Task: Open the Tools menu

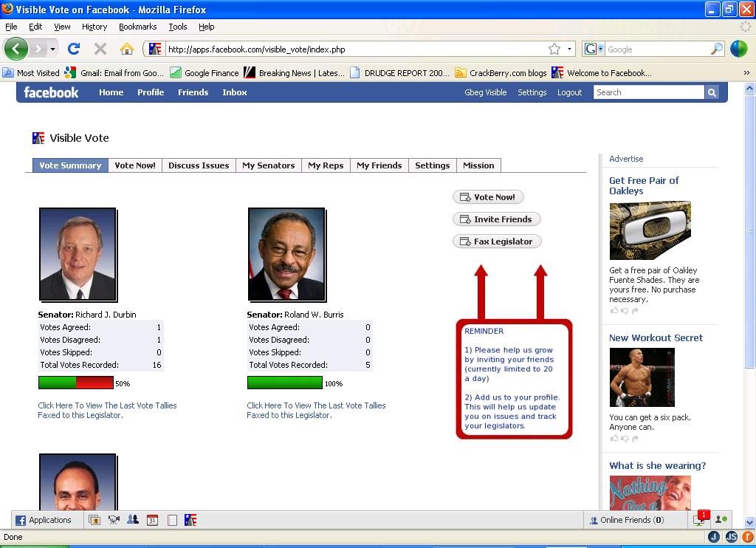Action: [x=178, y=27]
